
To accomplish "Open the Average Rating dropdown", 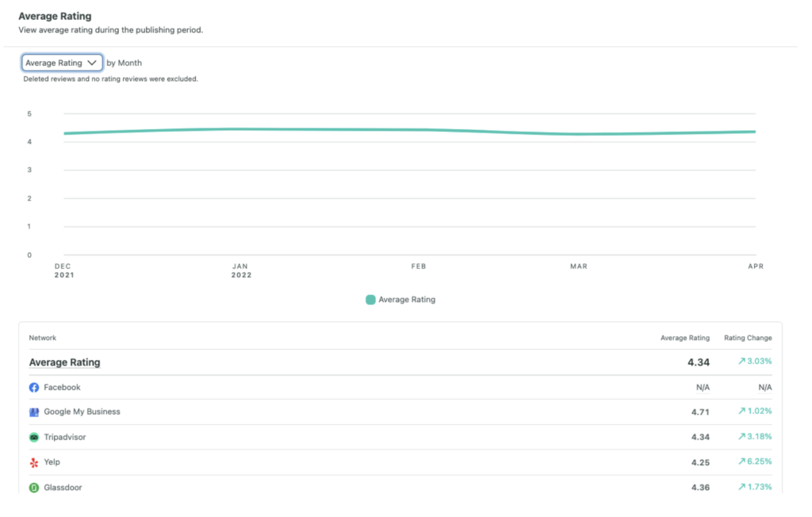I will click(x=62, y=63).
